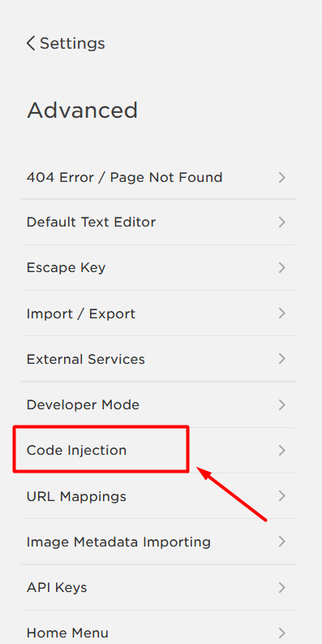Screen dimensions: 322x644
Task: Expand API Keys using right chevron
Action: (281, 587)
